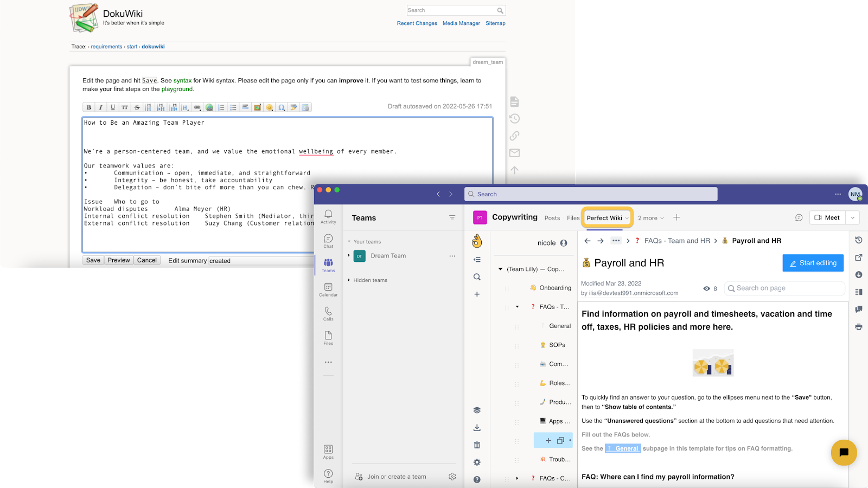Click Save button in DokuWiki editor
The width and height of the screenshot is (868, 488).
93,260
